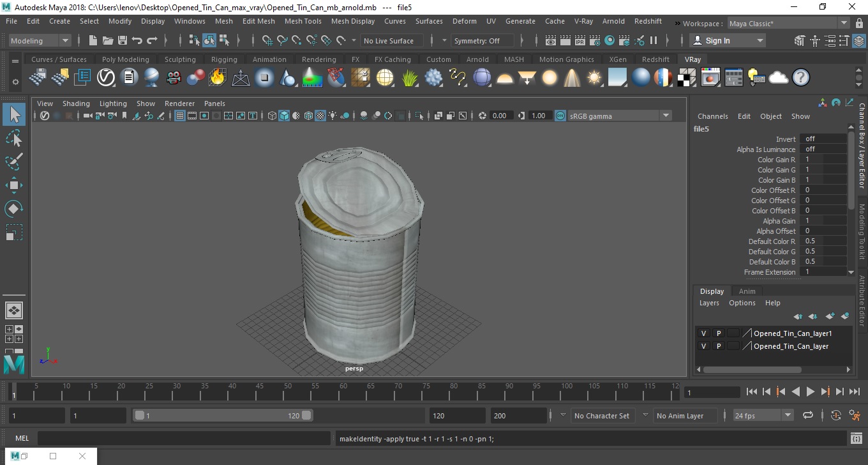868x465 pixels.
Task: Open the Hypershade icon in status line
Action: 610,40
